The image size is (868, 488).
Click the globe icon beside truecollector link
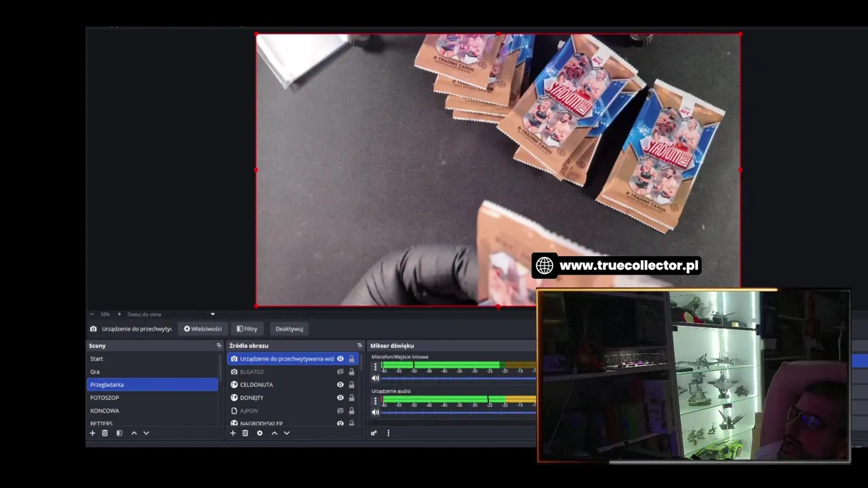coord(545,266)
